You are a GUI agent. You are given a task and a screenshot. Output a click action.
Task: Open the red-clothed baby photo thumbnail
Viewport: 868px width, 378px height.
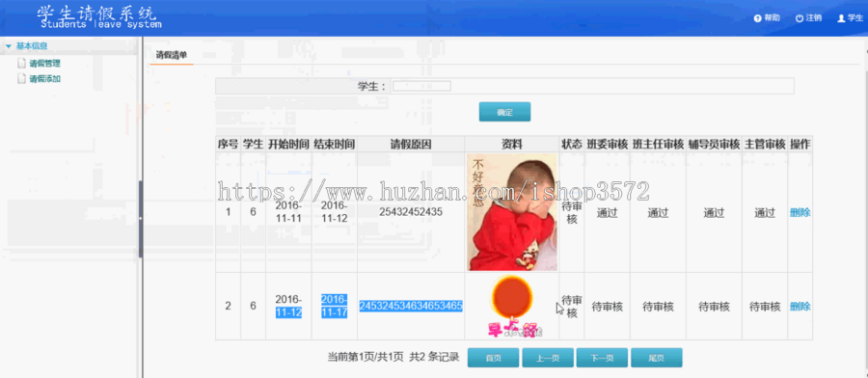[x=511, y=212]
